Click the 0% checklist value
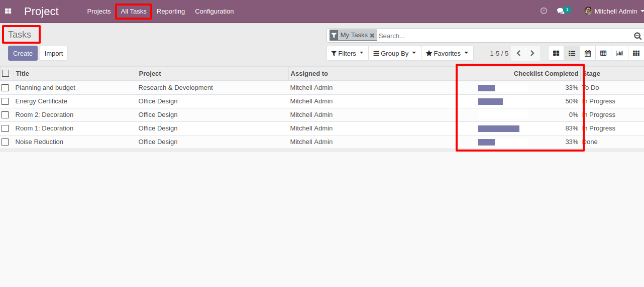Screen dimensions: 644x287 point(574,115)
